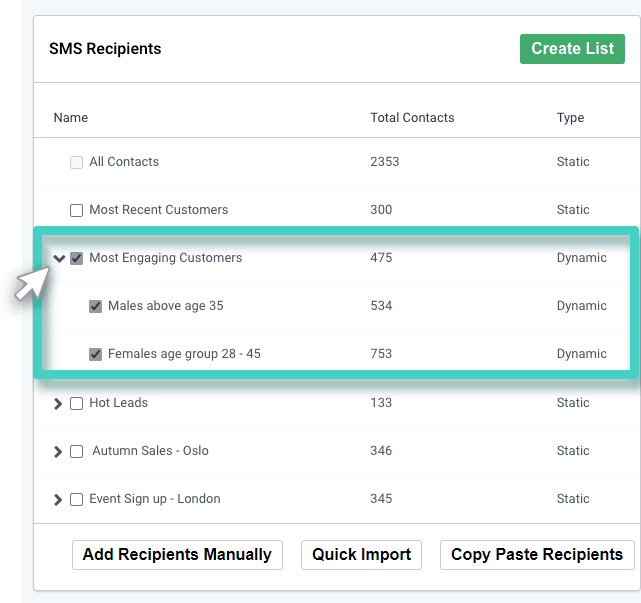This screenshot has width=641, height=603.
Task: Deselect Females age group 28 - 45
Action: tap(96, 354)
